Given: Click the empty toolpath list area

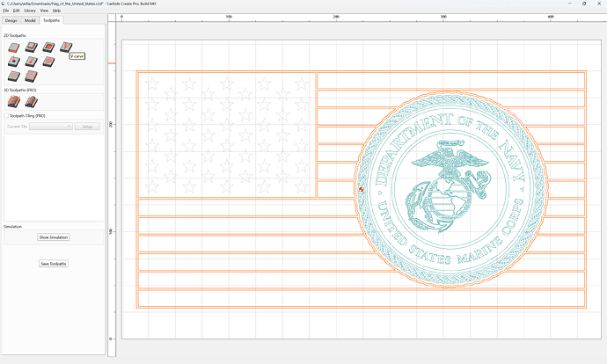Looking at the screenshot, I should coord(54,178).
